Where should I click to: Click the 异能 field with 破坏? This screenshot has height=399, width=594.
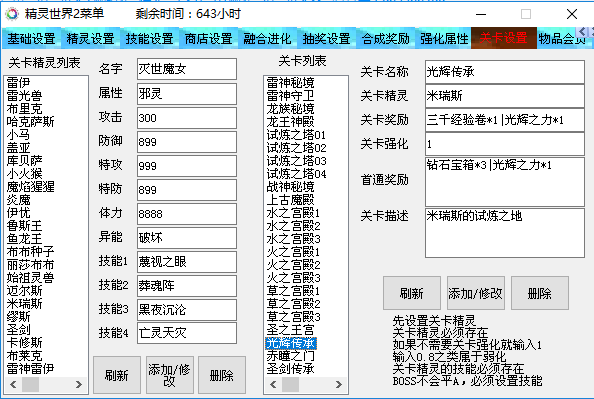187,238
